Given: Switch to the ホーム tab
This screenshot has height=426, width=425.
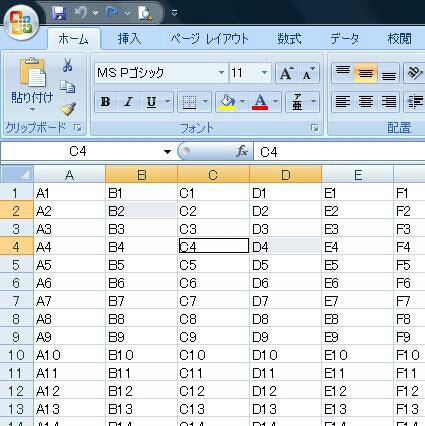Looking at the screenshot, I should click(73, 39).
